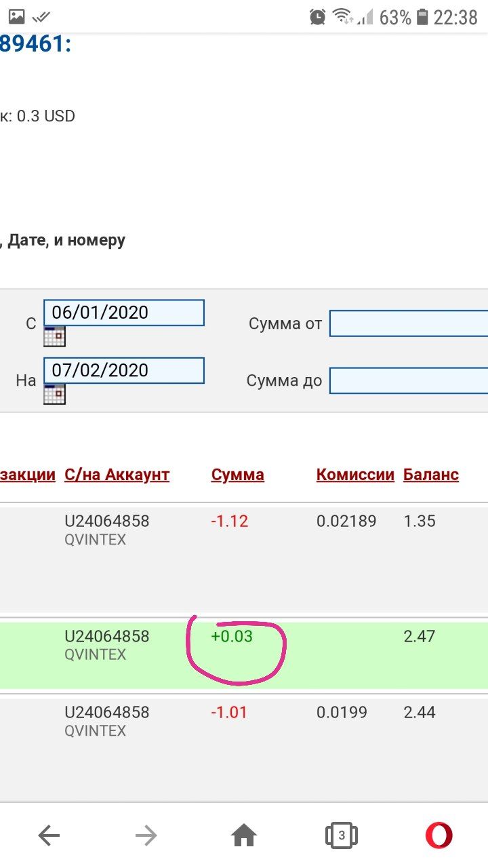Select the 2.44 balance value
Viewport: 488px width, 868px height.
click(420, 712)
